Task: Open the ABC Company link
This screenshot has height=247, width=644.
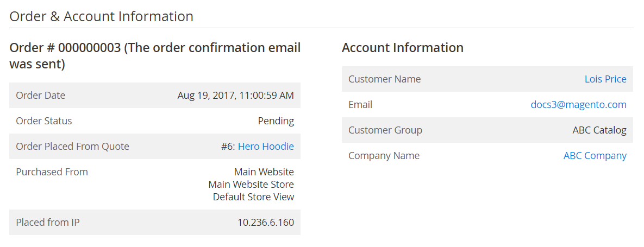Action: point(595,156)
